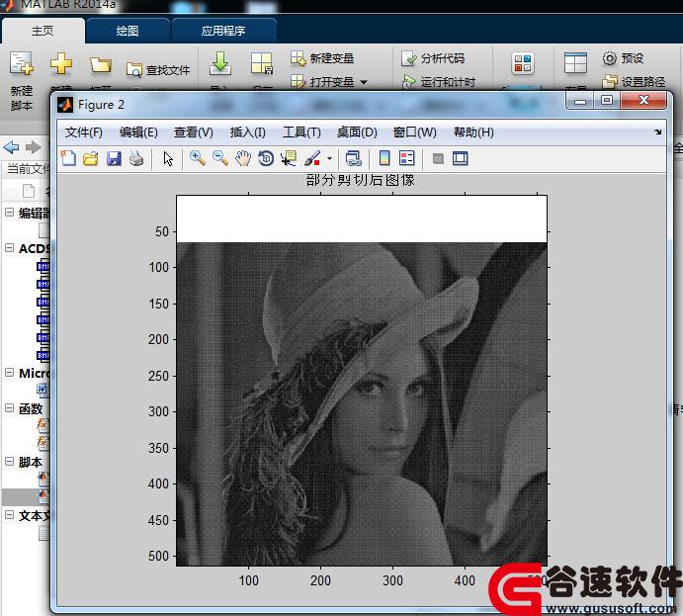
Task: Open the 帮助(H) menu in Figure 2
Action: [x=473, y=132]
